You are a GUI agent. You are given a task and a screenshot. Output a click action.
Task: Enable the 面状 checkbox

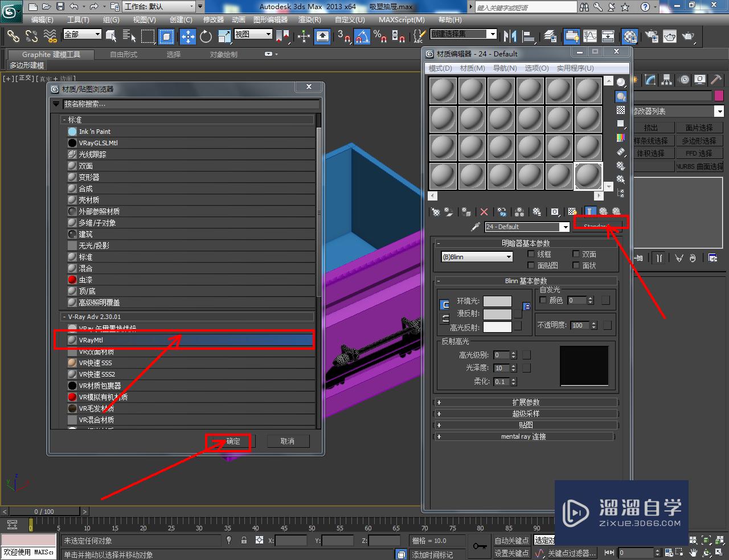576,265
